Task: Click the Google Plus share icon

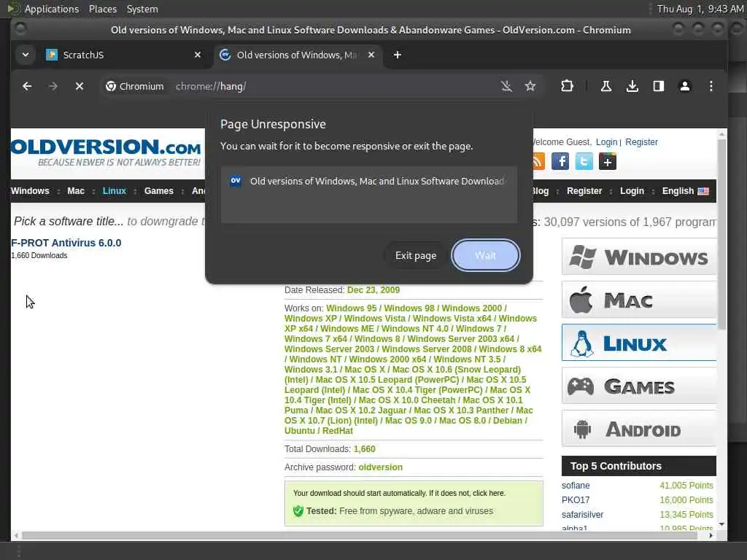Action: (x=608, y=161)
